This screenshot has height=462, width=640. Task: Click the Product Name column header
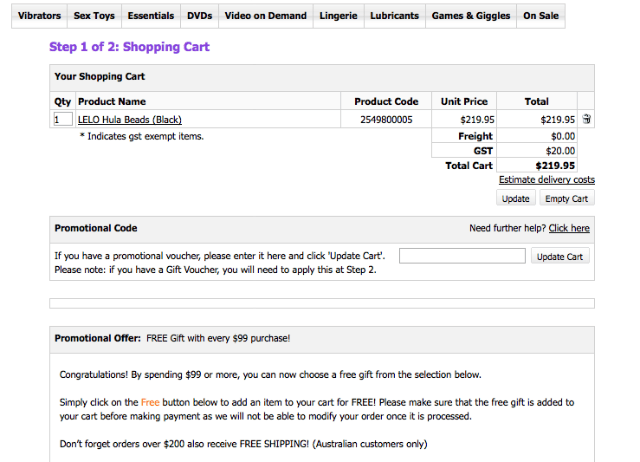coord(112,102)
